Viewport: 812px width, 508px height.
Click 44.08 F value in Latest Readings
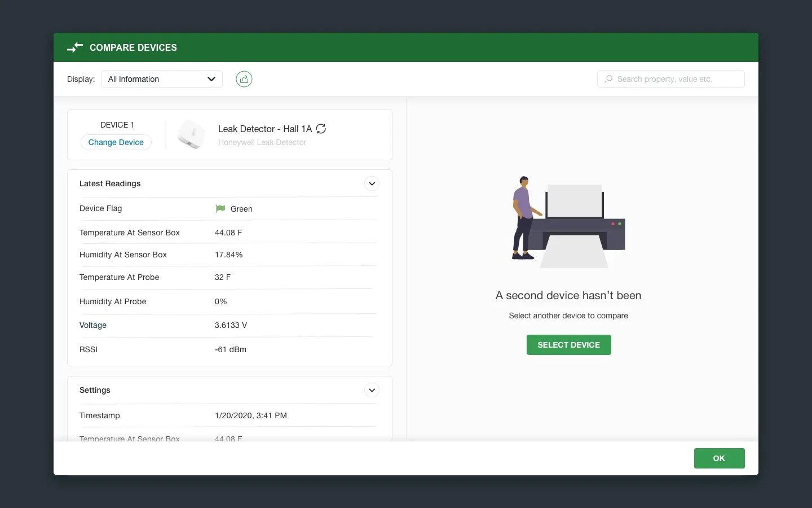point(228,233)
